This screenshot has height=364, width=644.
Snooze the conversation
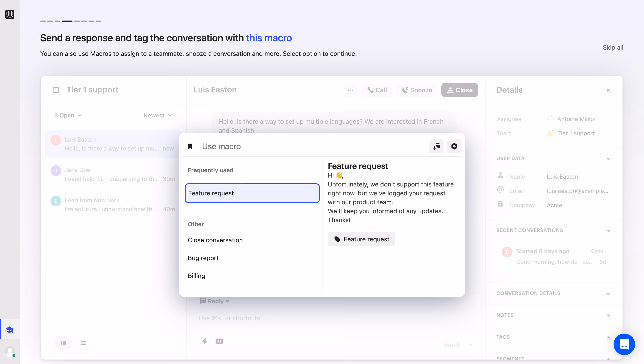[x=417, y=90]
